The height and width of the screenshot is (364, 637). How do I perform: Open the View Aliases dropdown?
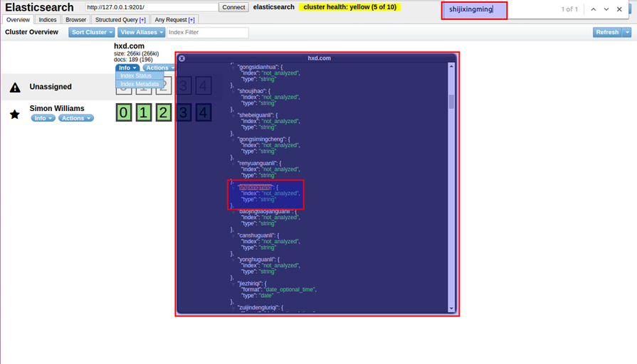pyautogui.click(x=142, y=33)
